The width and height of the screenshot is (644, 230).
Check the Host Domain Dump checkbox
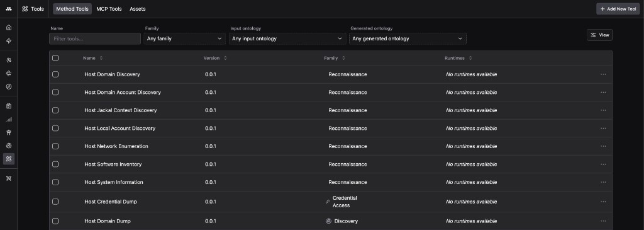tap(55, 221)
